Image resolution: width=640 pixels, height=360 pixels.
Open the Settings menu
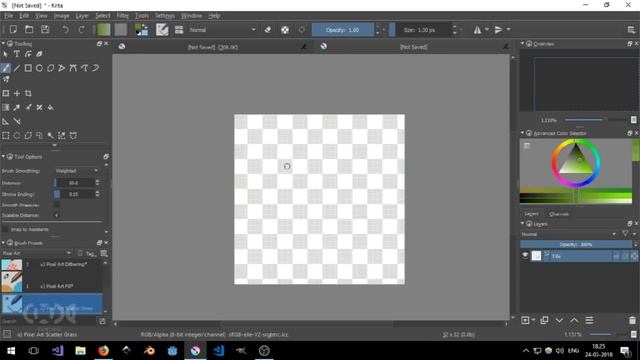tap(165, 16)
